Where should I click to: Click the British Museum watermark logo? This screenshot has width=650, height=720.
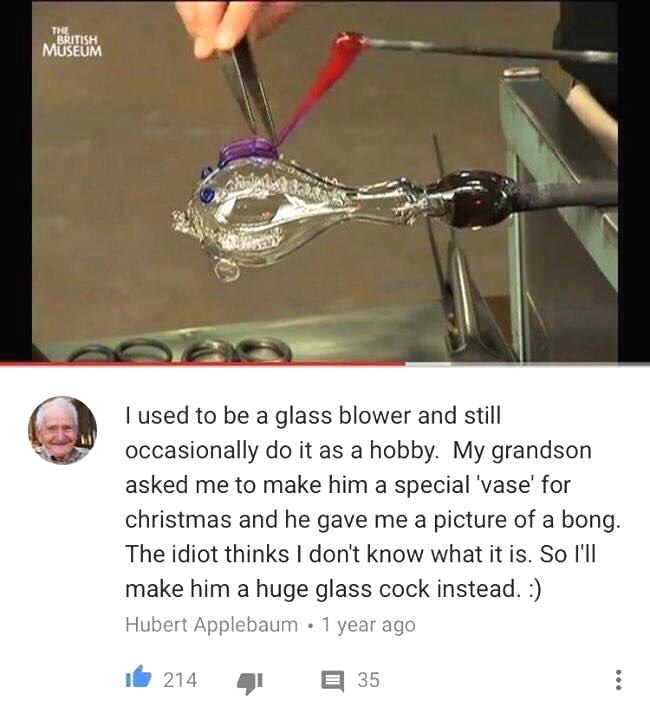pos(72,42)
